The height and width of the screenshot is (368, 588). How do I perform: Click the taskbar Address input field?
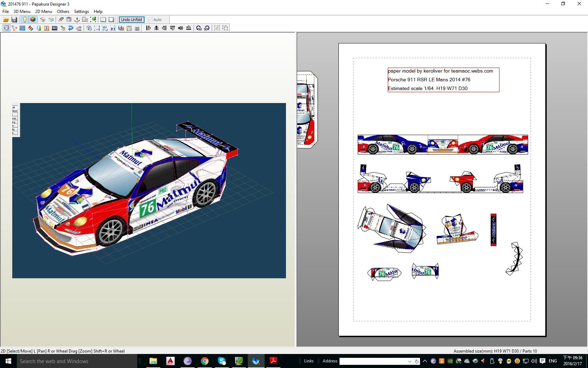[x=373, y=361]
